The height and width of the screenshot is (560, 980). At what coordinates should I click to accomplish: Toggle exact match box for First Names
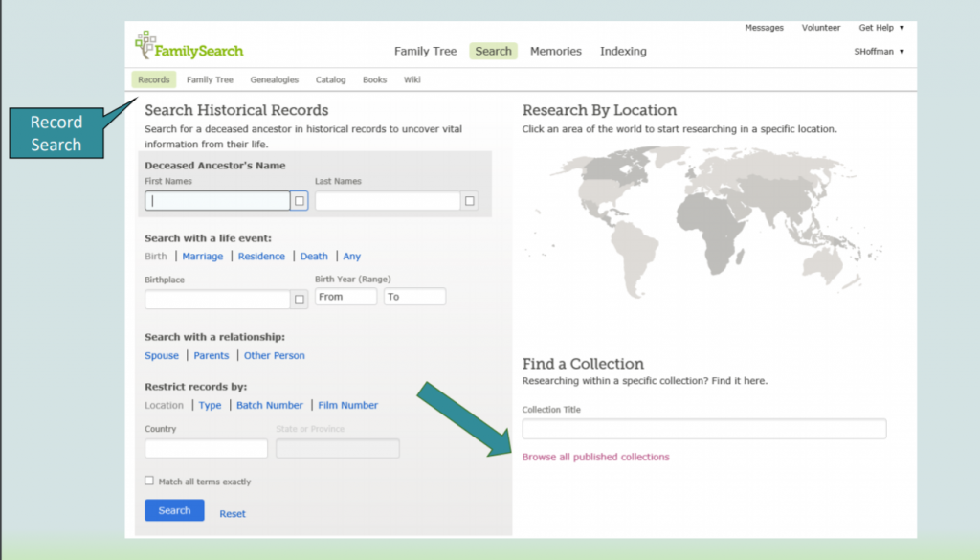click(x=300, y=201)
